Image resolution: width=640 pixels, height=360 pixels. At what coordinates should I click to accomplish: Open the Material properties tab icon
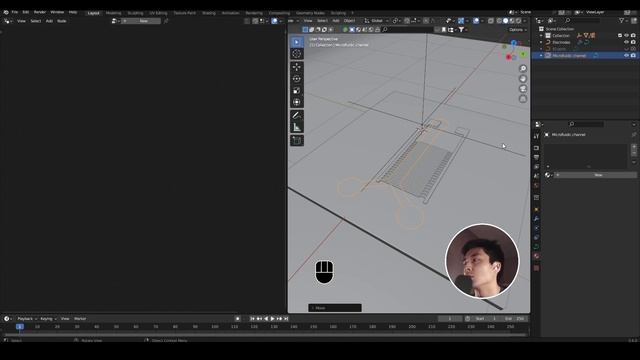[536, 256]
